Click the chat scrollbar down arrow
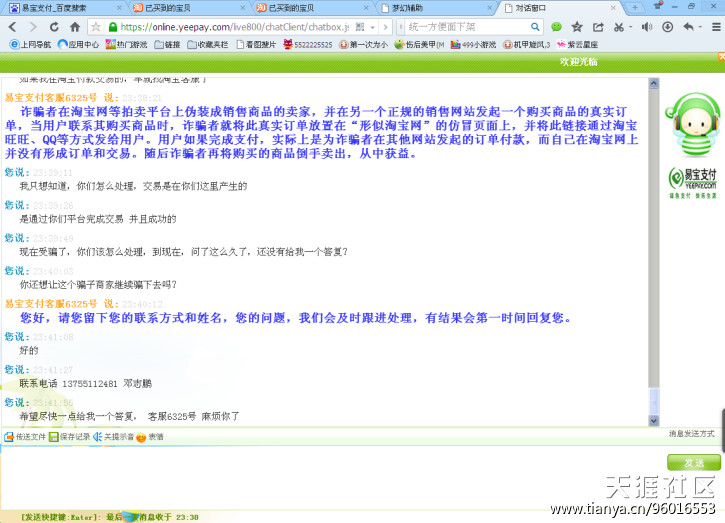 point(654,420)
